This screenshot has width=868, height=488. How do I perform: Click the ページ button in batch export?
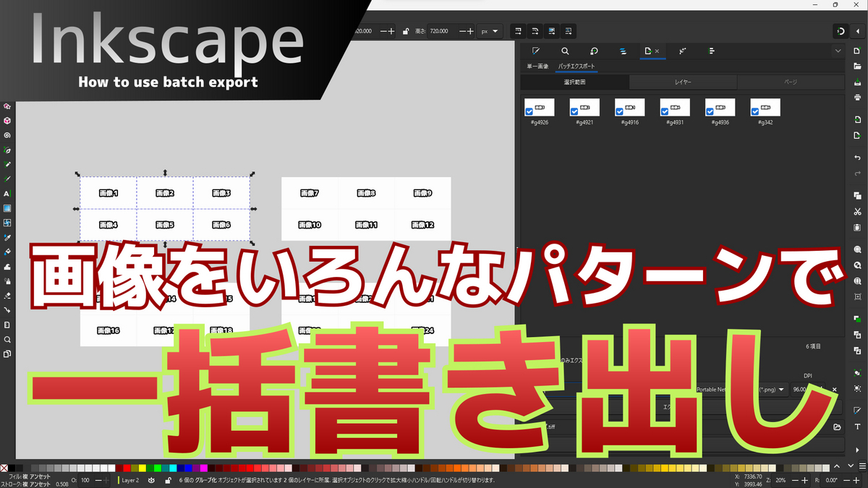(791, 81)
